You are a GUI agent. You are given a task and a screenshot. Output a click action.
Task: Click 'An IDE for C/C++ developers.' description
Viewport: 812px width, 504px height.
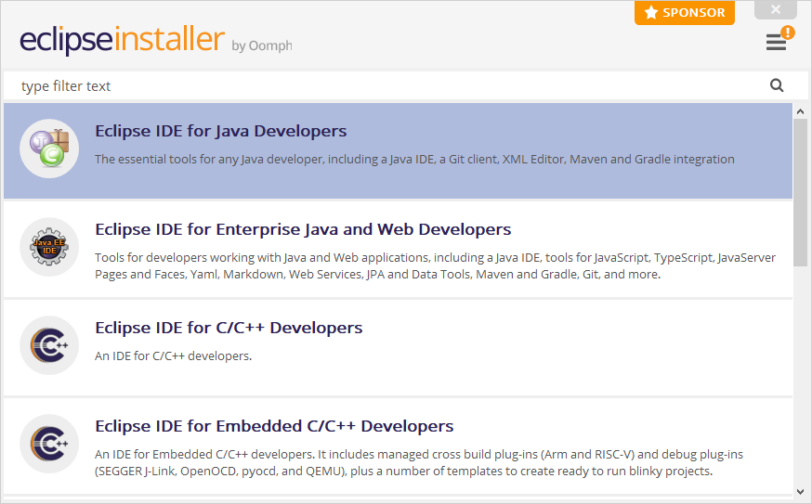(x=173, y=356)
